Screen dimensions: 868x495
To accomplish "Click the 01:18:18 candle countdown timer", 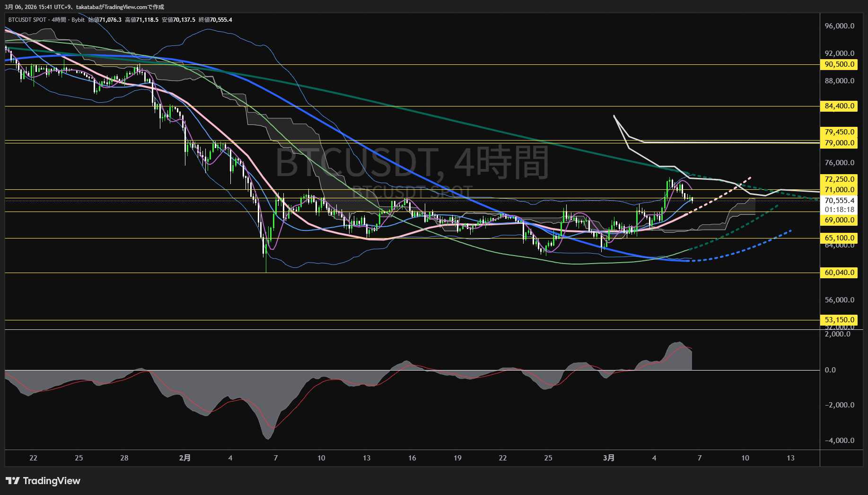I will (x=839, y=210).
